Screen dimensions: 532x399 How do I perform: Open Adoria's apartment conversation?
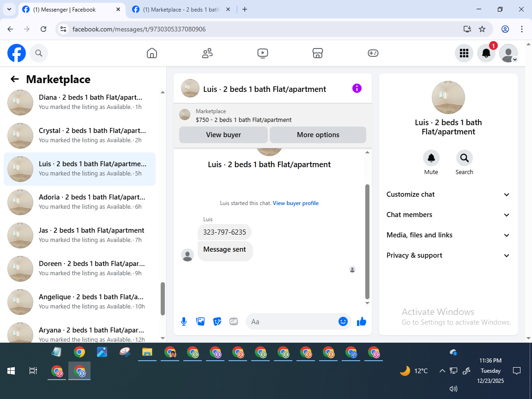(x=80, y=202)
